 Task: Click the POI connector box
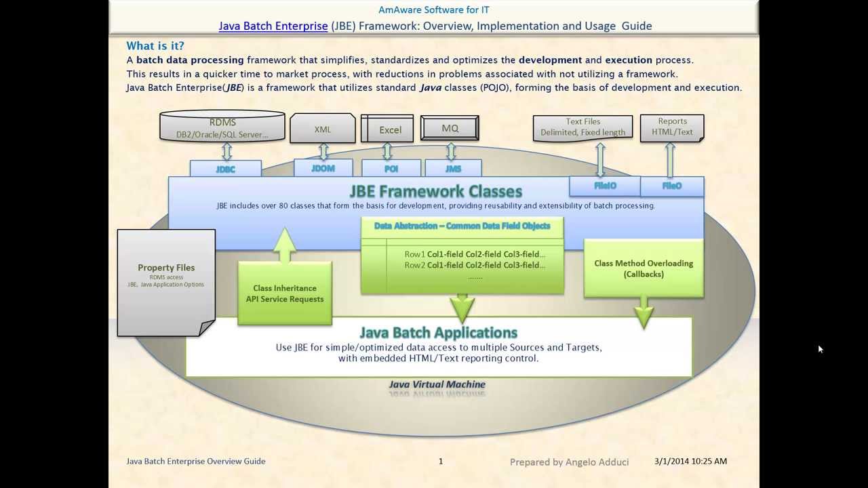[391, 168]
